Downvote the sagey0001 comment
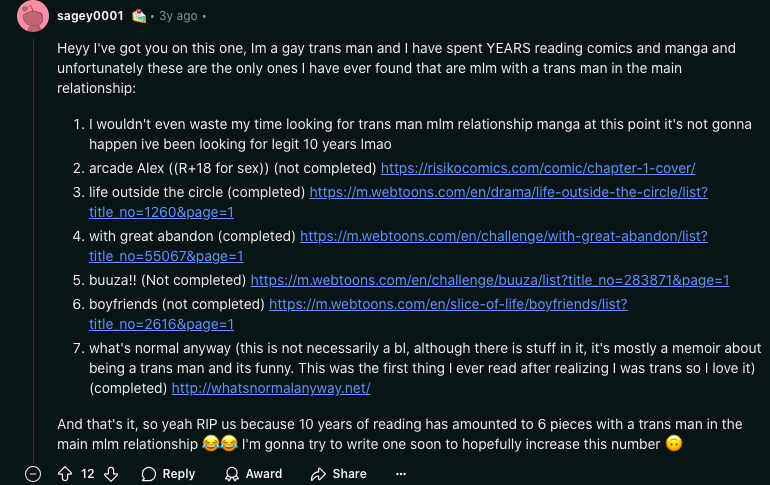The width and height of the screenshot is (770, 485). (x=111, y=473)
